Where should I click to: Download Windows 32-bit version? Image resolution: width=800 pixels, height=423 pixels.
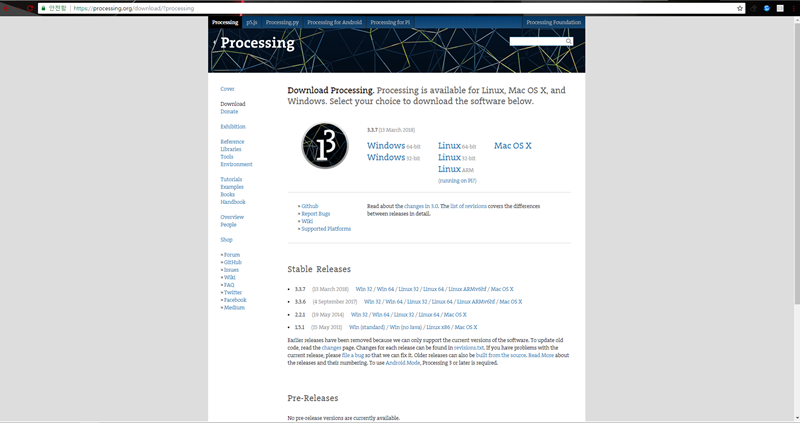click(x=393, y=158)
